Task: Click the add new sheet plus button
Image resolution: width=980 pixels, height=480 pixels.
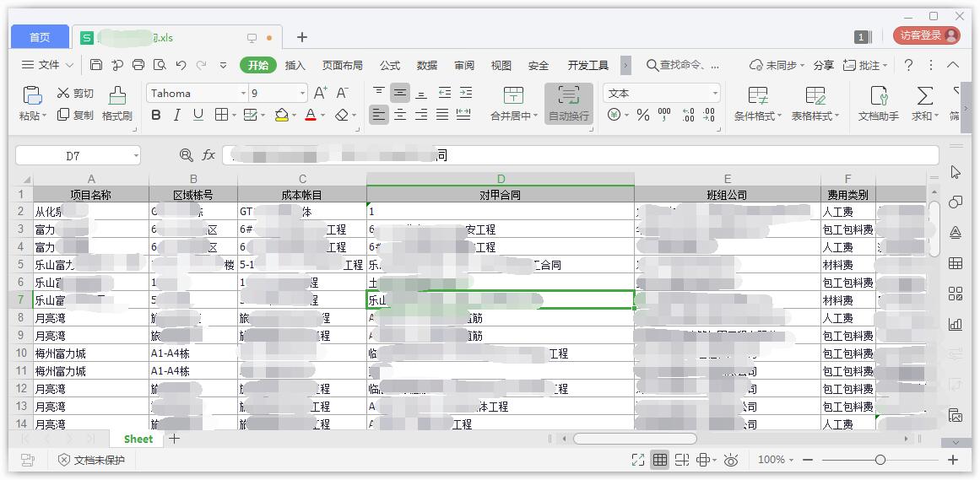Action: click(174, 439)
